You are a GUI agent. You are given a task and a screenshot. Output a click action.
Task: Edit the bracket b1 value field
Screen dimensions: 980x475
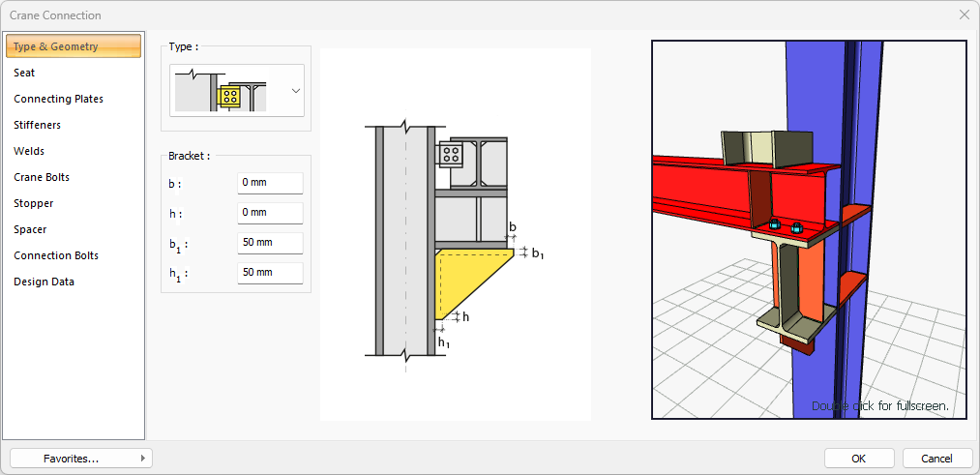[x=270, y=243]
